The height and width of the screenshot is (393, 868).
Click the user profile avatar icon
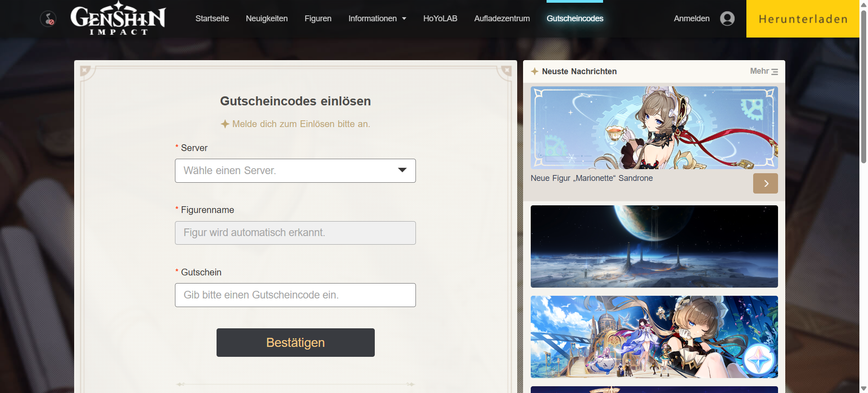727,19
